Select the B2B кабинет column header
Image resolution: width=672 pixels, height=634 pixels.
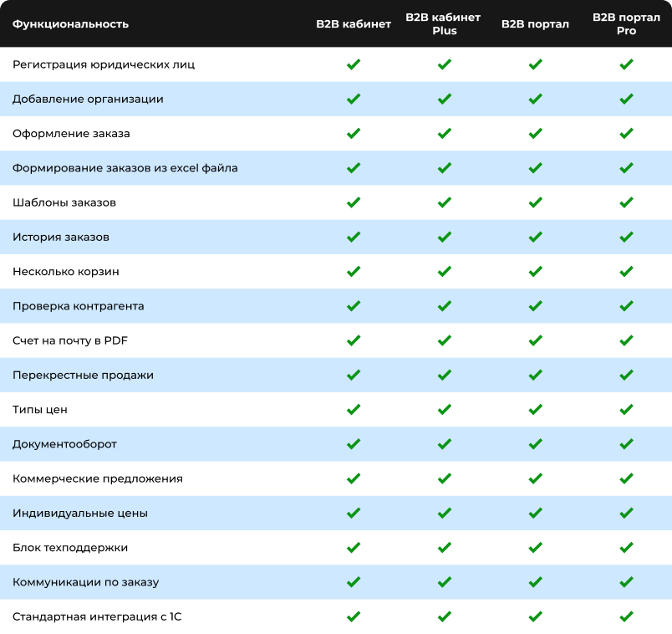pyautogui.click(x=354, y=24)
